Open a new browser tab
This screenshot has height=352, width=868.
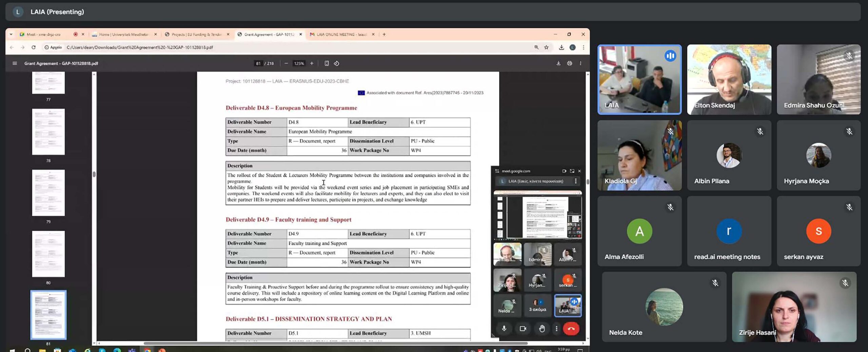[384, 34]
